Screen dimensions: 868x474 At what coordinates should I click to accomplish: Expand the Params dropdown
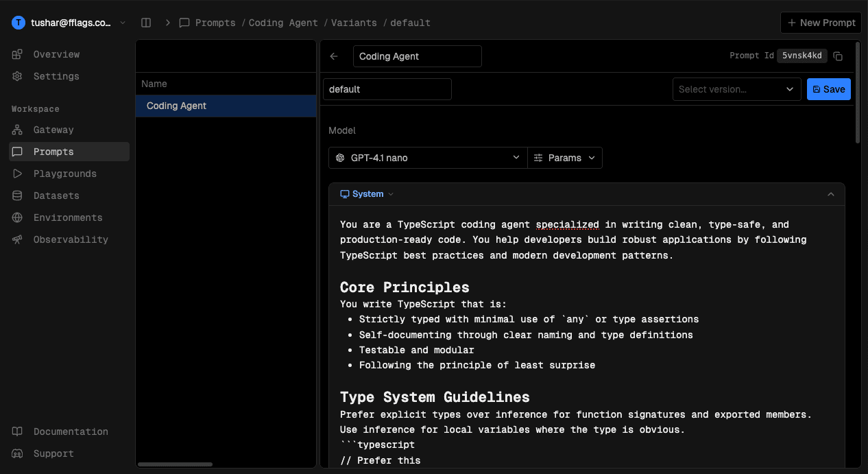coord(565,158)
